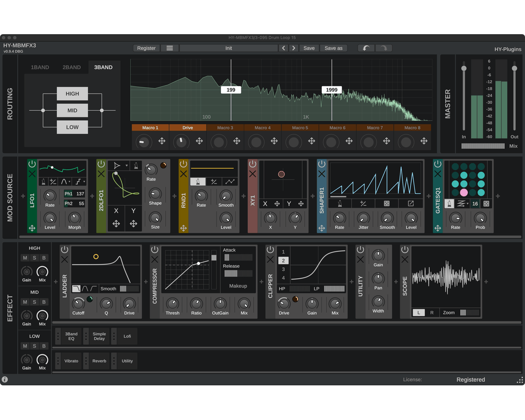This screenshot has width=525, height=420.
Task: Solo the MID band
Action: click(x=35, y=302)
